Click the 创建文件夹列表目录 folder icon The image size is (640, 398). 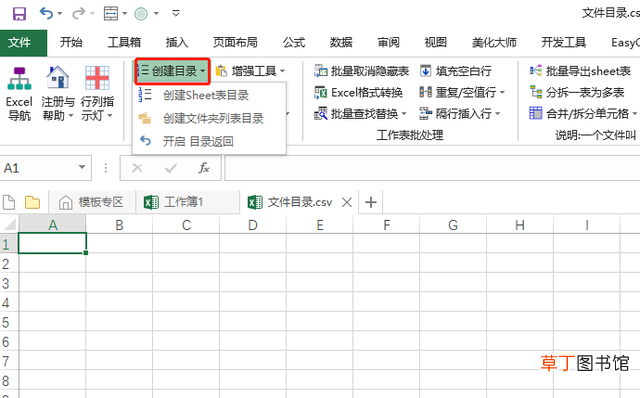coord(145,118)
